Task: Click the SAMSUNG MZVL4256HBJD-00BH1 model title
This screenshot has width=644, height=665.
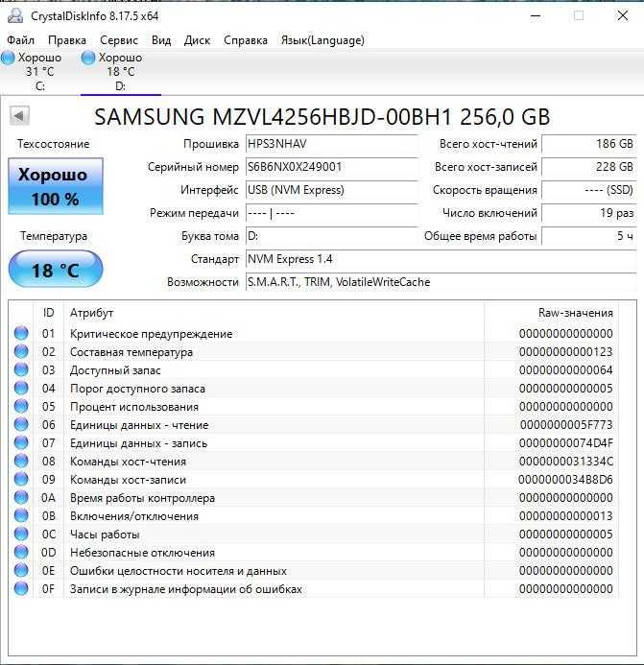Action: (322, 117)
